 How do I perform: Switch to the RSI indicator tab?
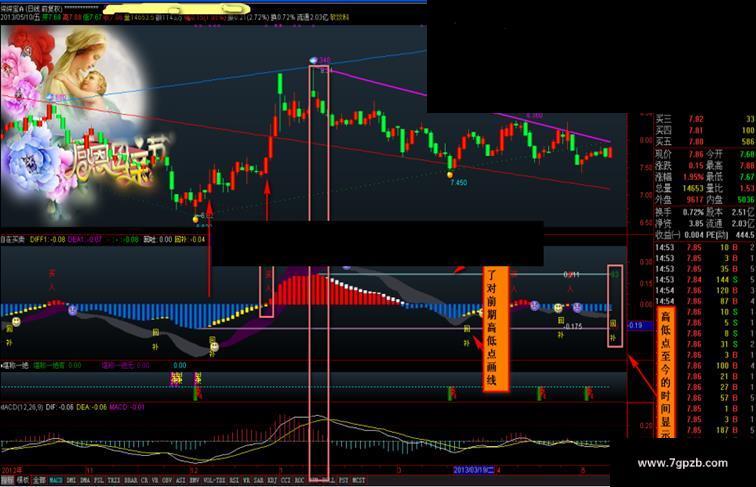(x=234, y=480)
